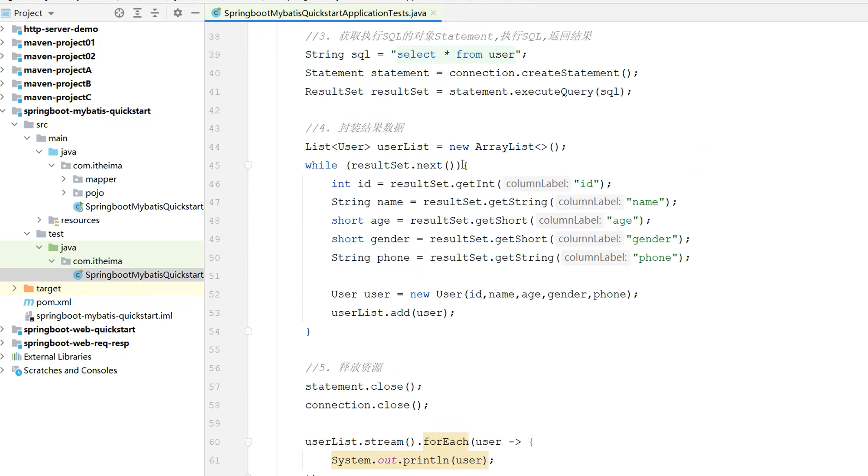The height and width of the screenshot is (476, 868).
Task: Collapse the src folder in the tree
Action: pyautogui.click(x=14, y=124)
